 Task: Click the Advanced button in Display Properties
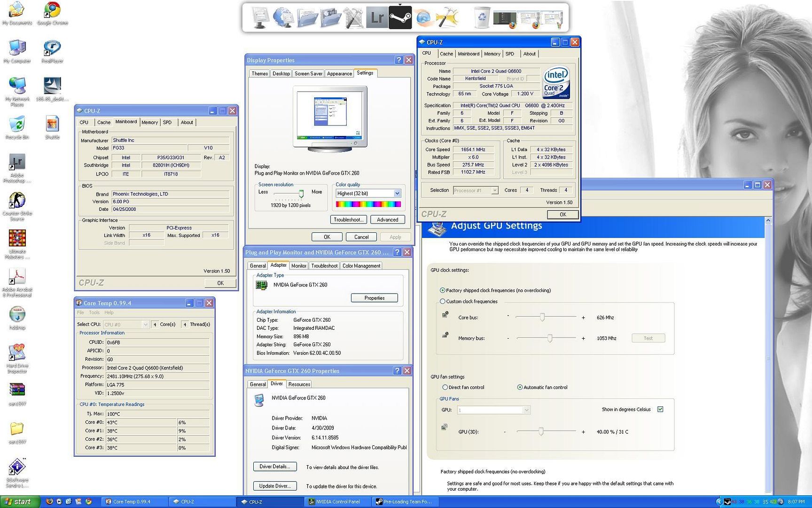(x=387, y=220)
